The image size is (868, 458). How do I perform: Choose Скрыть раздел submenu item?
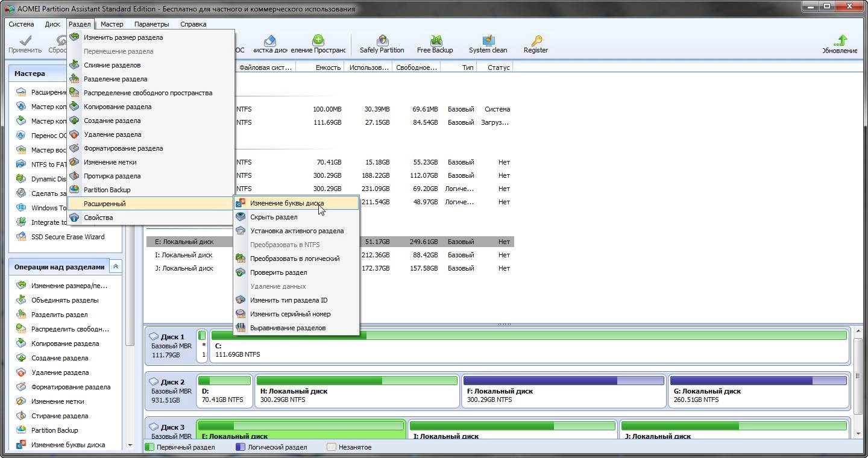tap(297, 217)
